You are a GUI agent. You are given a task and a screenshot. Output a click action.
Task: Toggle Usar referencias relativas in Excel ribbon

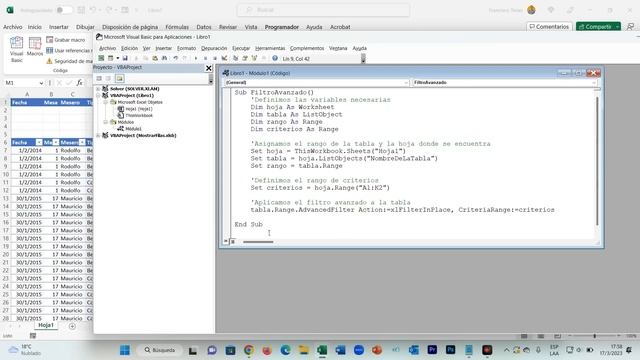pyautogui.click(x=69, y=50)
